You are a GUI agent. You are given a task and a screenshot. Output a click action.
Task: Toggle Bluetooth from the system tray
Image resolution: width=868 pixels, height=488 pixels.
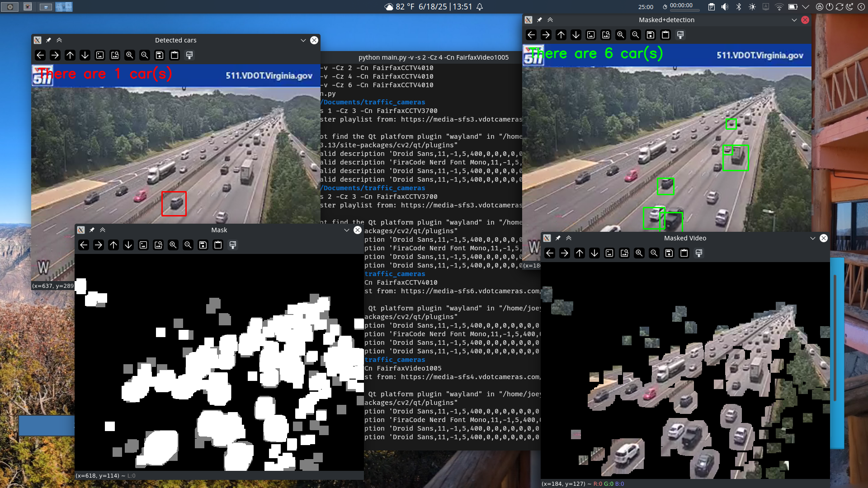pyautogui.click(x=739, y=6)
